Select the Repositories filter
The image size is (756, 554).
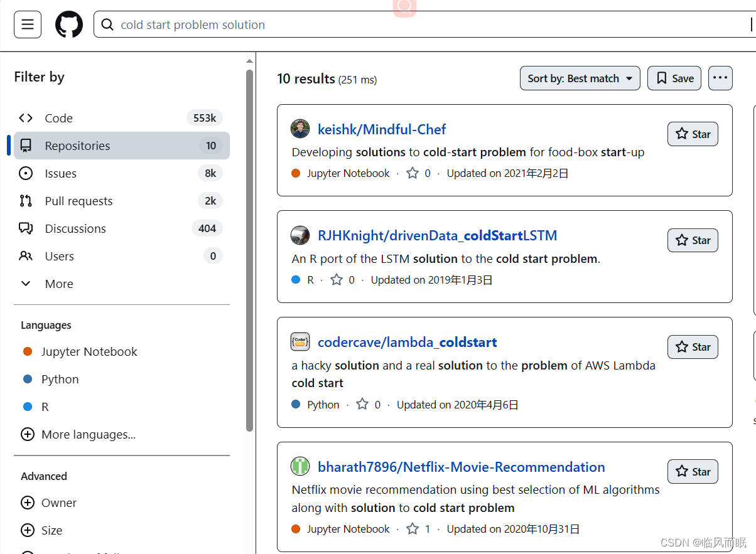[x=122, y=146]
